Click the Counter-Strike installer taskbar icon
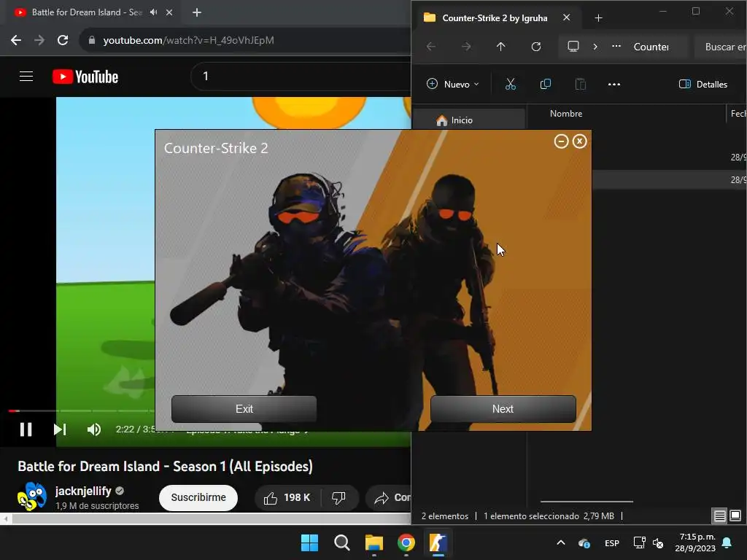The width and height of the screenshot is (747, 560). point(438,542)
